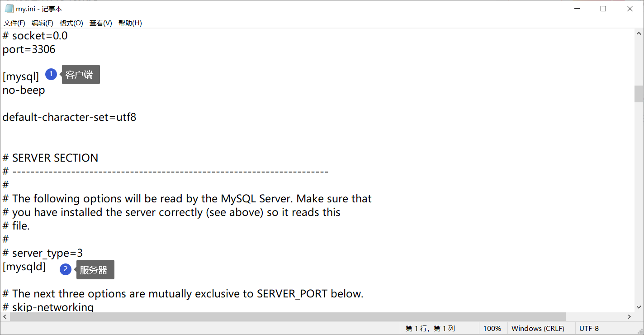The image size is (644, 335).
Task: Click the # SERVER SECTION comment
Action: pos(50,158)
